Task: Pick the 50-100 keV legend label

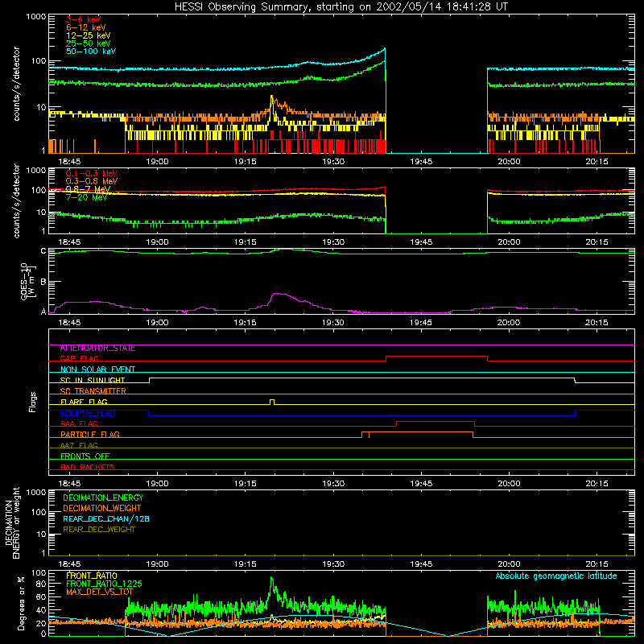Action: (90, 52)
